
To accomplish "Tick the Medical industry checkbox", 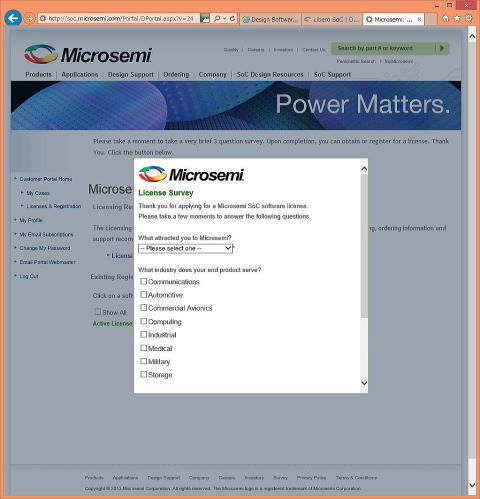I will point(143,348).
